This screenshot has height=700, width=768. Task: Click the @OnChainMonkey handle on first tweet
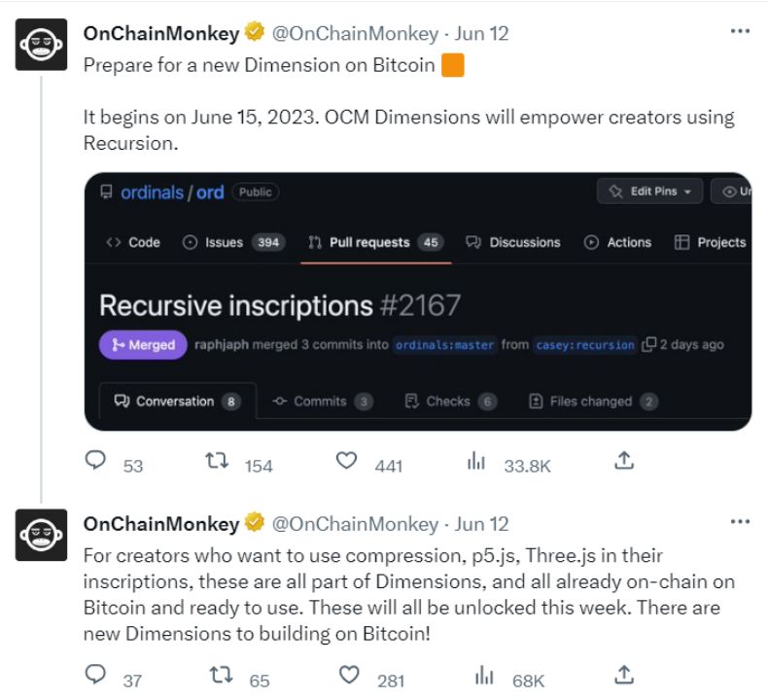(355, 34)
